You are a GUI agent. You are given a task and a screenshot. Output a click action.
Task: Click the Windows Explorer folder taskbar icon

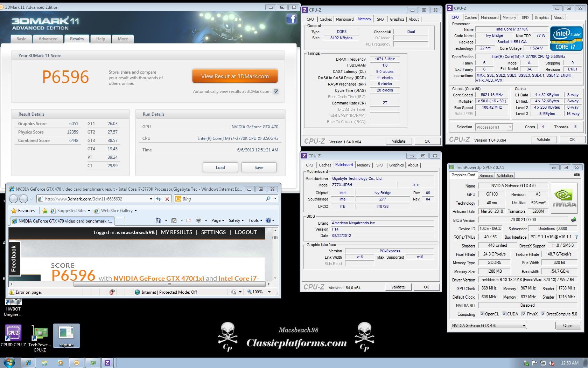(44, 363)
